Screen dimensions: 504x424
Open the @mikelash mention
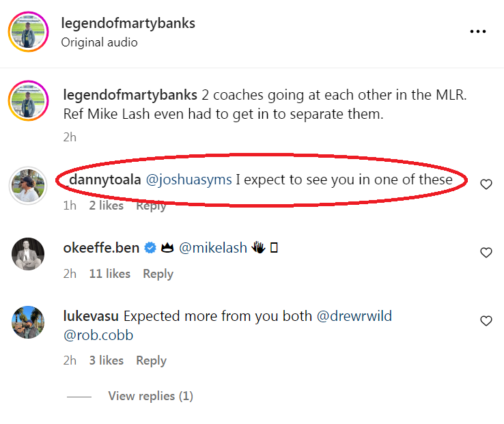212,249
